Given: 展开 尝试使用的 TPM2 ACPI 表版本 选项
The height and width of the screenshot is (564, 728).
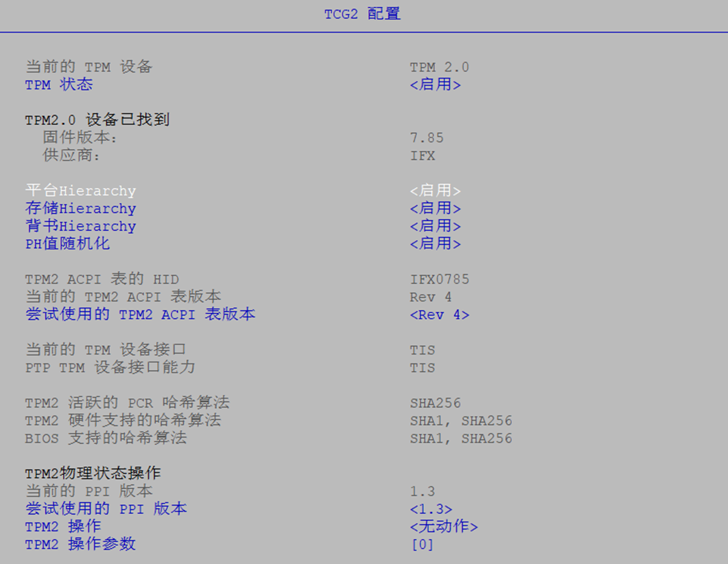Looking at the screenshot, I should pyautogui.click(x=140, y=314).
